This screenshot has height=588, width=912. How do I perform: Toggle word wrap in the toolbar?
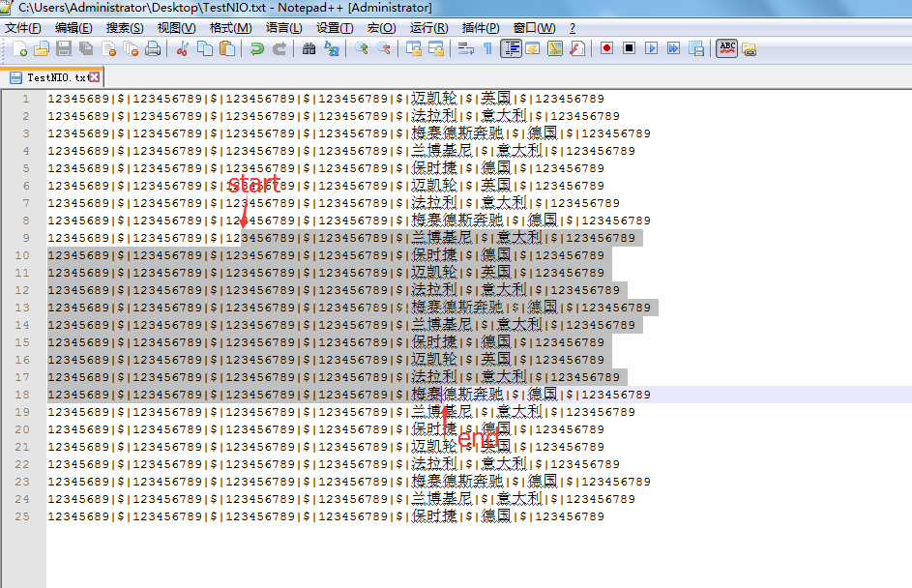pyautogui.click(x=465, y=49)
